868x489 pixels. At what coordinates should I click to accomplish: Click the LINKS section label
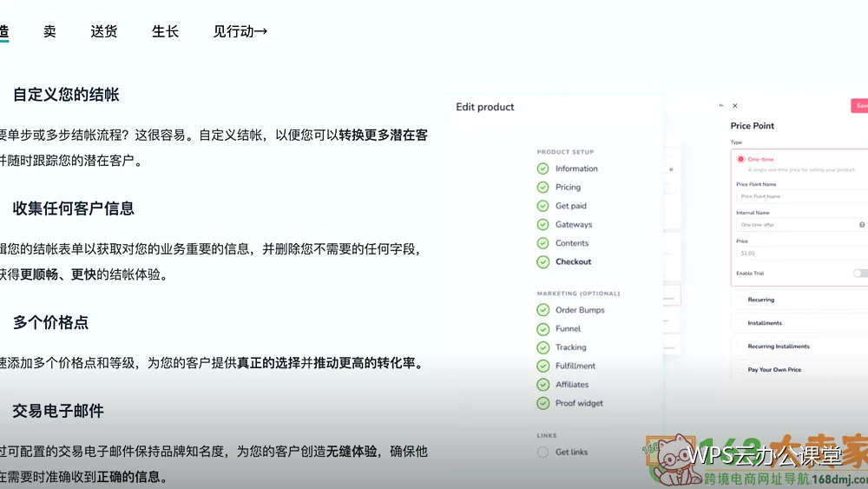546,436
